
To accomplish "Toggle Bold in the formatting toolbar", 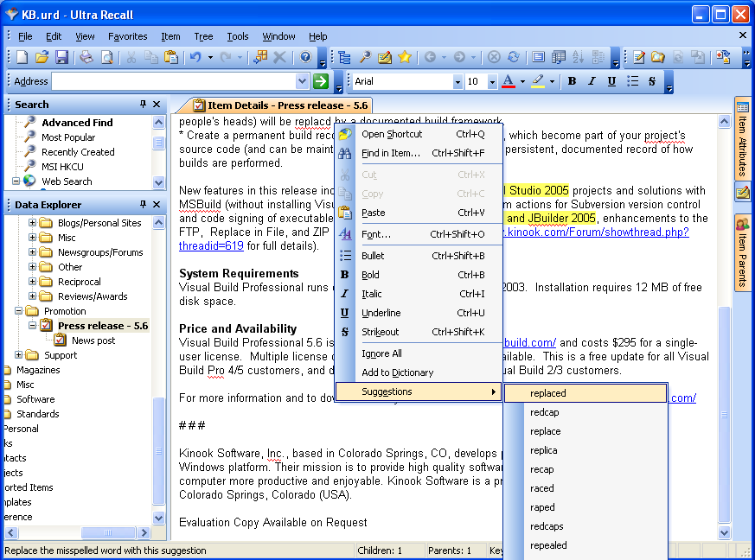I will coord(572,81).
